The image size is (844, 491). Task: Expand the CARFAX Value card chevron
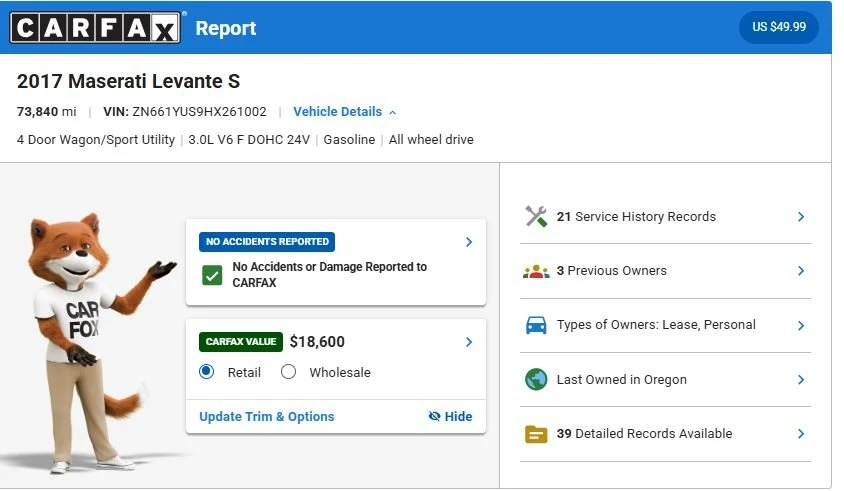click(x=469, y=342)
